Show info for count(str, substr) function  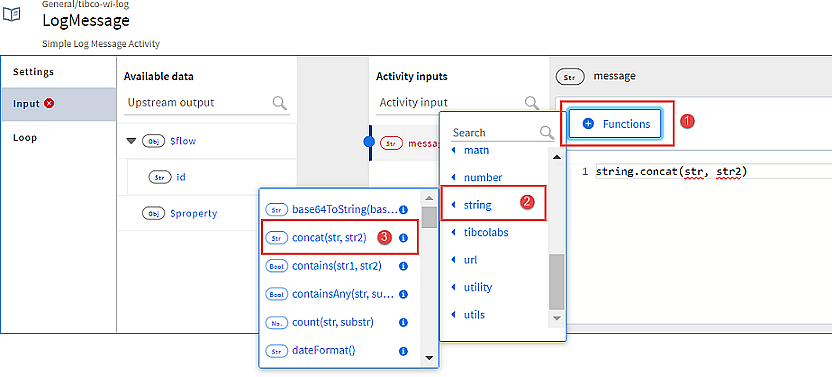[x=403, y=322]
